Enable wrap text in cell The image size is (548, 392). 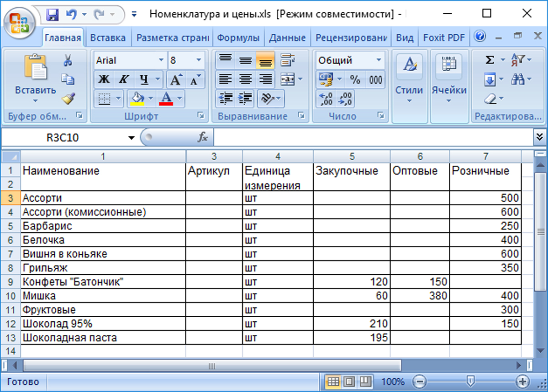coord(288,60)
